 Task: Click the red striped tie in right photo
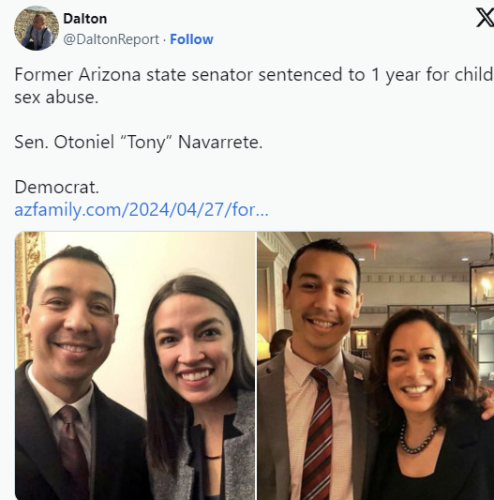point(317,434)
